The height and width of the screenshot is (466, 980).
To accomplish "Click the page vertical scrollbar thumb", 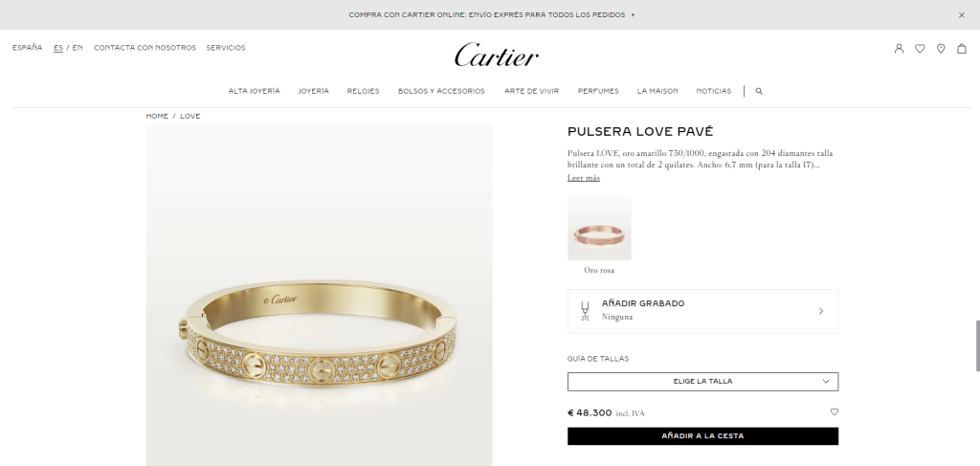I will pos(977,345).
